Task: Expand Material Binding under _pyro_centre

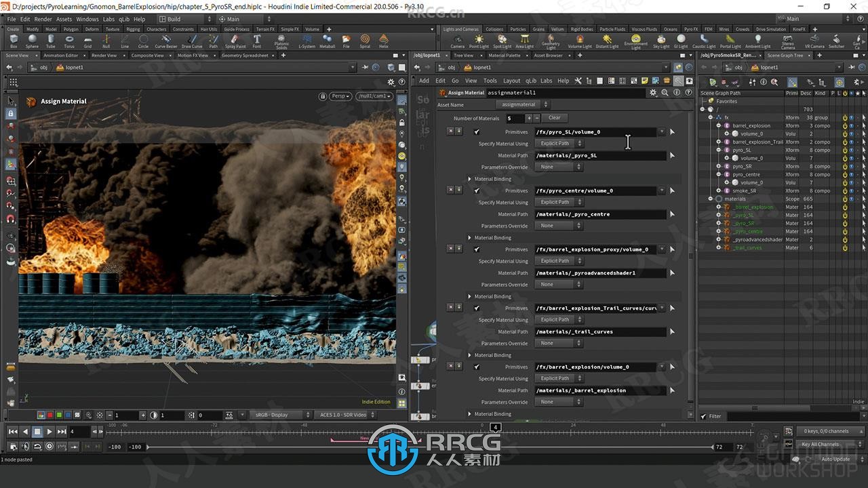Action: click(469, 238)
